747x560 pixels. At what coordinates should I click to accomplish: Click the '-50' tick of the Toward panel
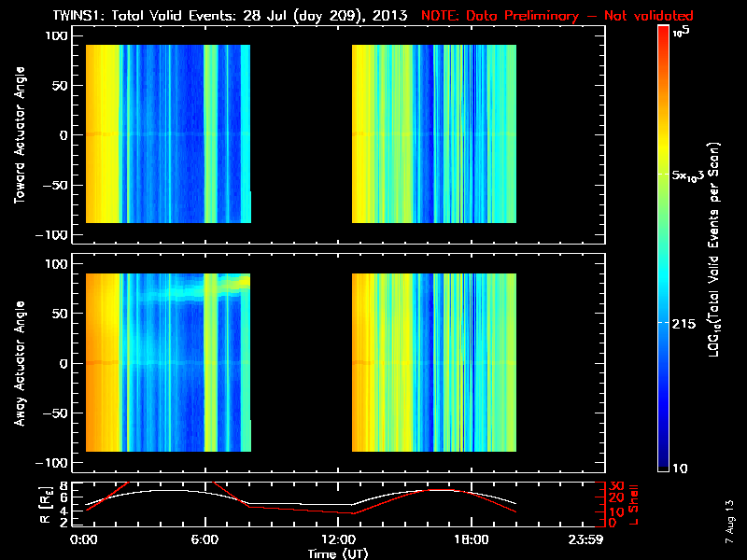56,185
